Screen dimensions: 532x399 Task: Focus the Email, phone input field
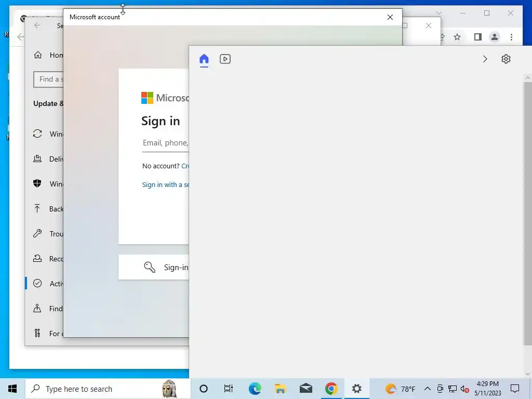tap(166, 143)
